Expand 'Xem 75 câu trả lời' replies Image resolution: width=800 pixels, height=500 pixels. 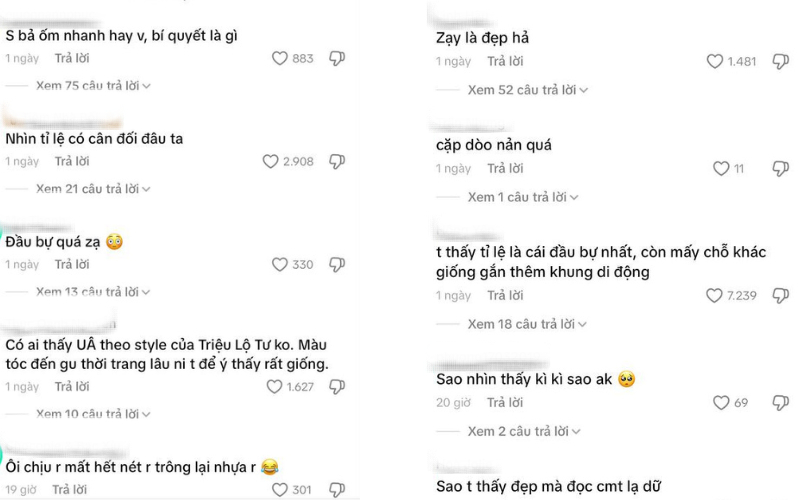click(93, 86)
